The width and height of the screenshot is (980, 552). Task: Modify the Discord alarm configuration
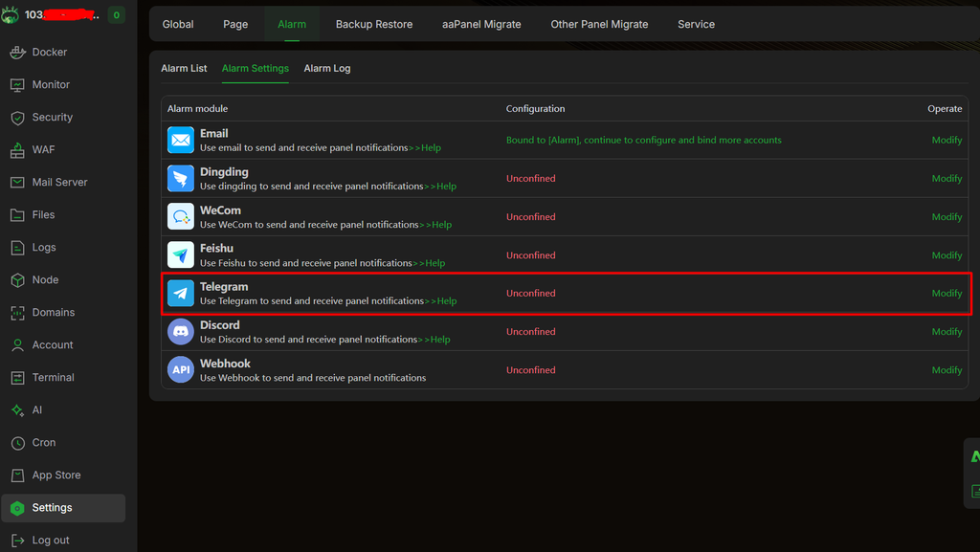click(x=947, y=332)
